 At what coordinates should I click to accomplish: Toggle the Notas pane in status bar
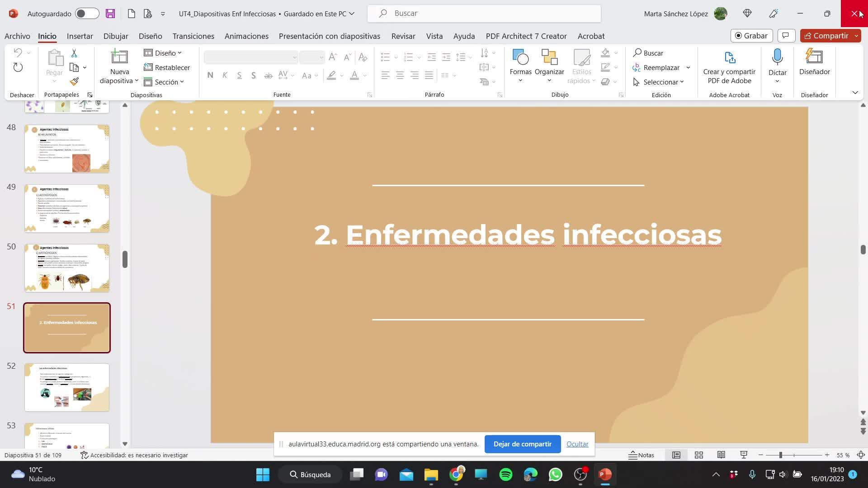click(642, 455)
